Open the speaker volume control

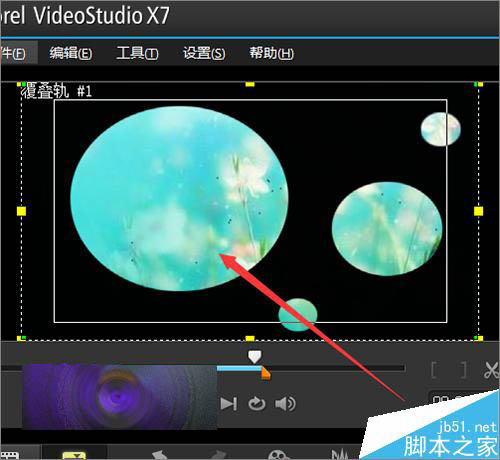point(285,404)
